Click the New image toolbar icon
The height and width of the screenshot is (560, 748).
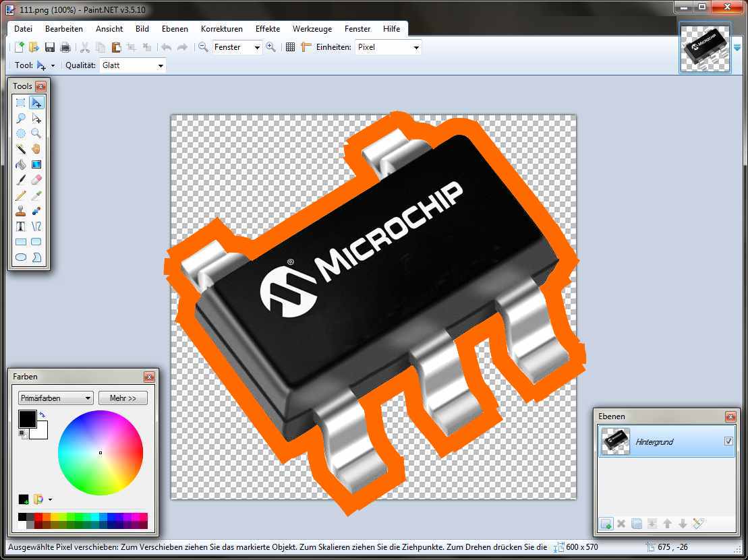pyautogui.click(x=19, y=46)
